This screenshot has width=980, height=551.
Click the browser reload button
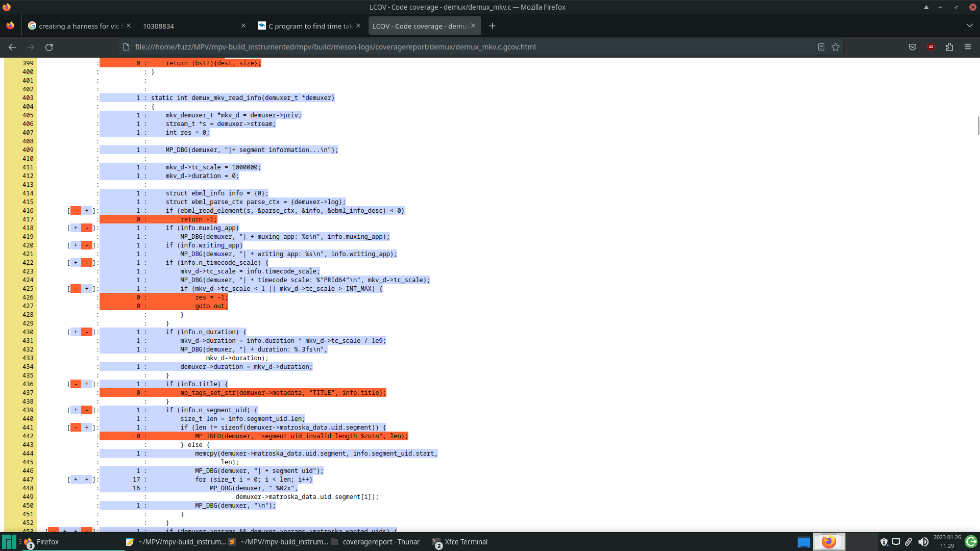coord(49,47)
